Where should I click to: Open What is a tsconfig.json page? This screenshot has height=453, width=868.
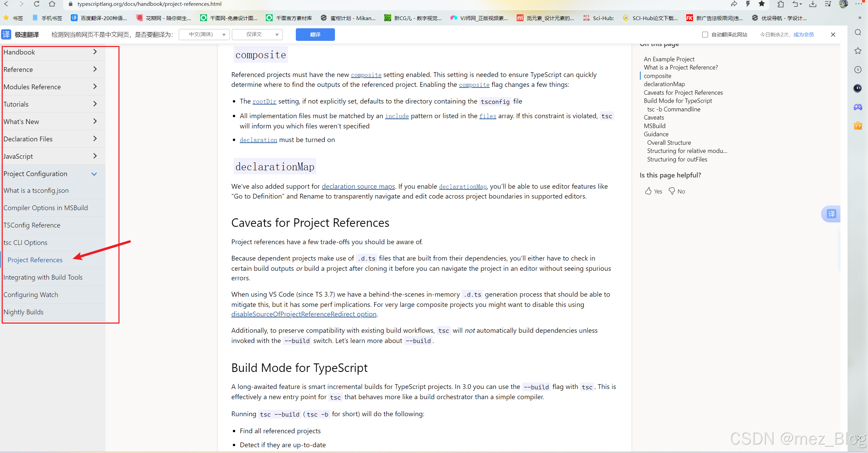tap(36, 190)
